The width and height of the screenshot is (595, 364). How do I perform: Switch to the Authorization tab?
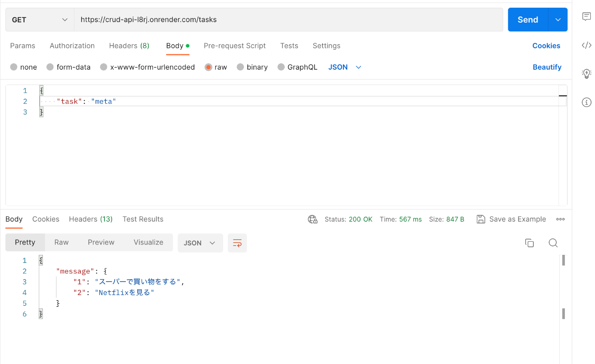72,46
